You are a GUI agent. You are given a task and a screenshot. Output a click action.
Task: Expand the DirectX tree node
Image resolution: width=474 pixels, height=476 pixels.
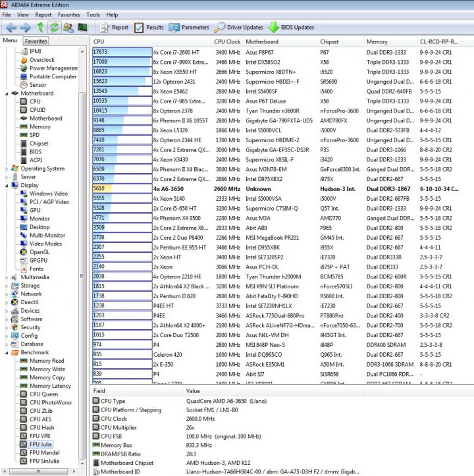[7, 303]
